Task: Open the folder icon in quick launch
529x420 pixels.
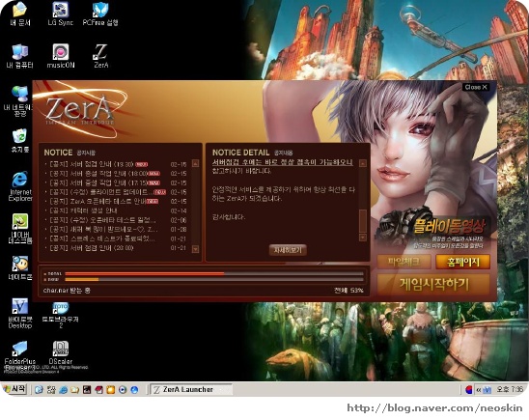Action: (x=75, y=390)
